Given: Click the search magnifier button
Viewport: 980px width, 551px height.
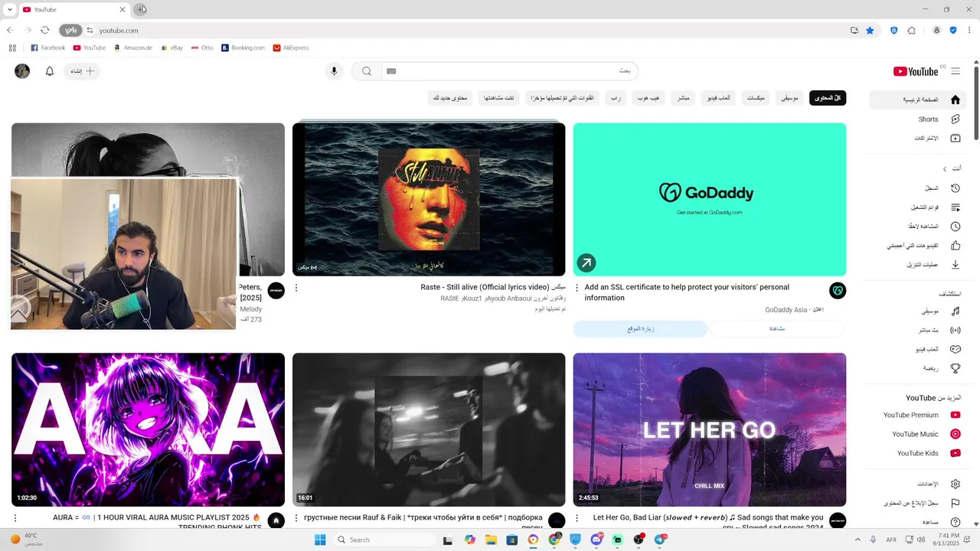Looking at the screenshot, I should tap(367, 71).
